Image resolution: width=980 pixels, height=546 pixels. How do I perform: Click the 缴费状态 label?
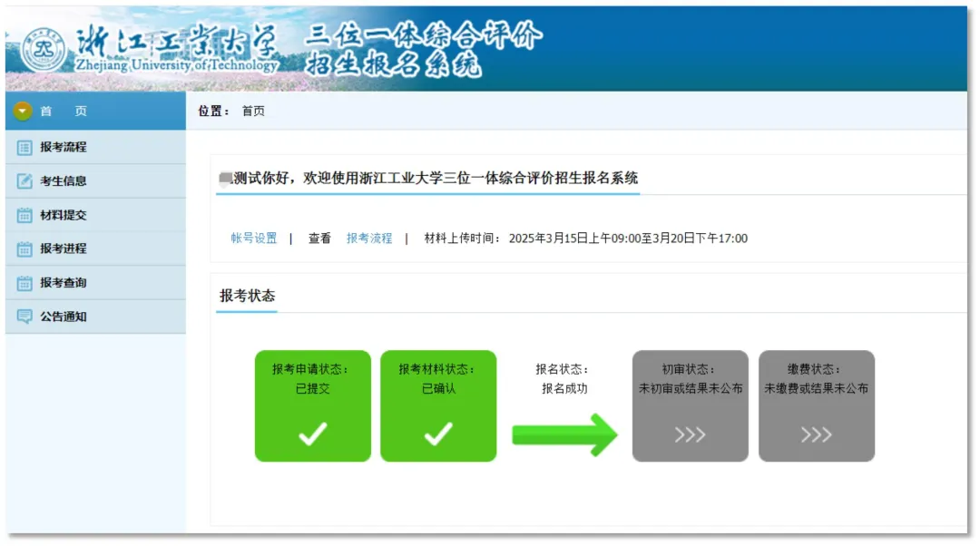[x=814, y=369]
